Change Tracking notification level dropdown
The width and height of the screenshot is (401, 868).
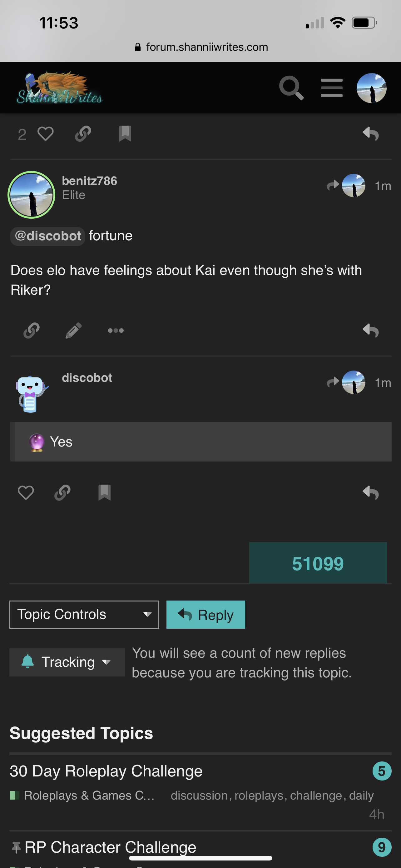coord(67,662)
